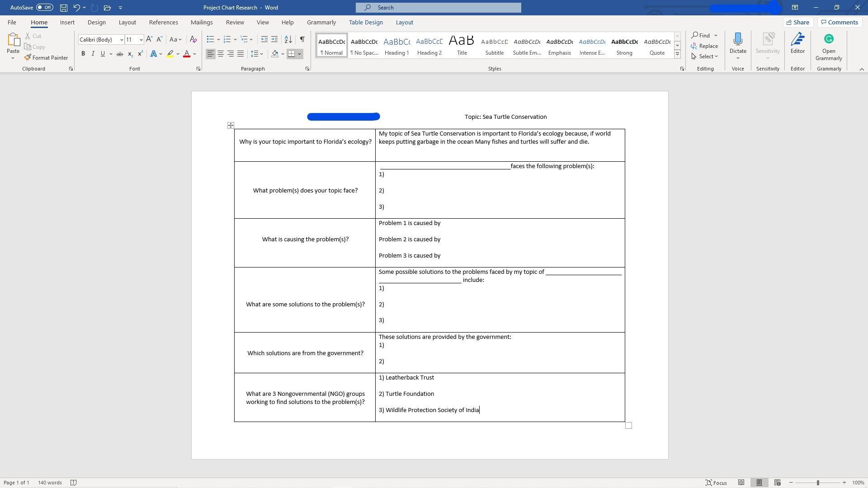Expand the Styles gallery more arrow

pyautogui.click(x=677, y=54)
